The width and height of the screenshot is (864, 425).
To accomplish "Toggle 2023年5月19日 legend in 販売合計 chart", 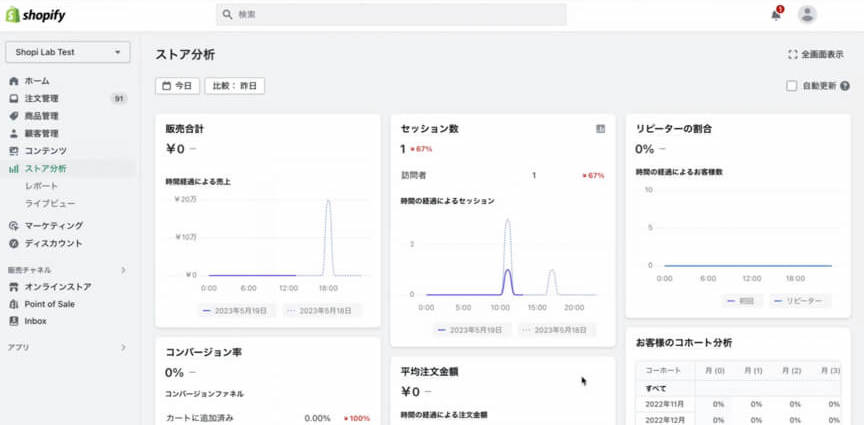I will pos(235,311).
